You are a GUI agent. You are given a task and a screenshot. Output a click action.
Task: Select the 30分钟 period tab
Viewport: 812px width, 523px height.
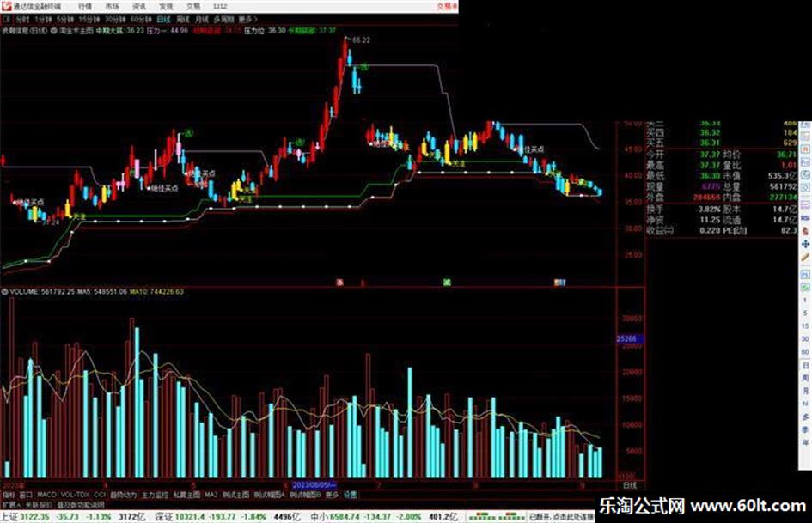tap(114, 19)
